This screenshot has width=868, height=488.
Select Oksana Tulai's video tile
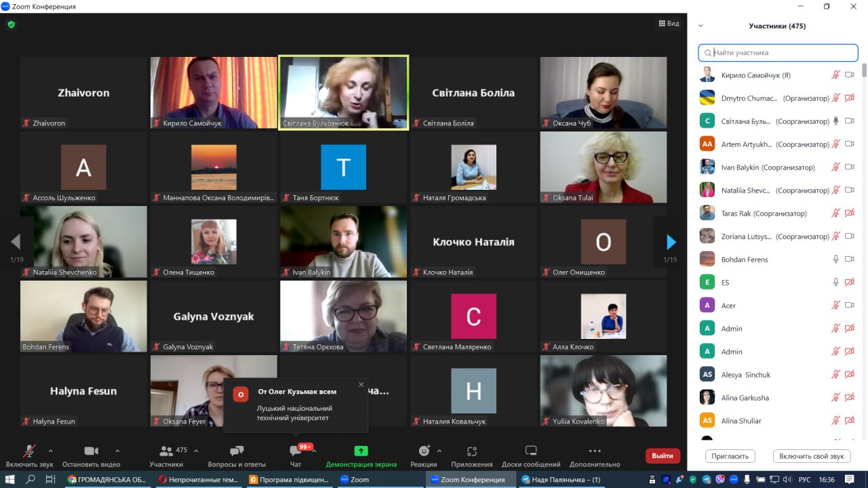[604, 167]
